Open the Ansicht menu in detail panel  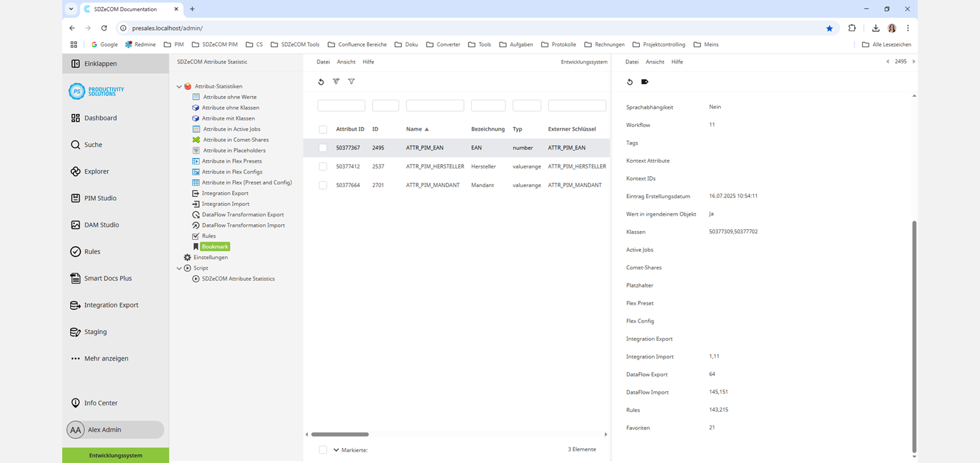click(655, 62)
